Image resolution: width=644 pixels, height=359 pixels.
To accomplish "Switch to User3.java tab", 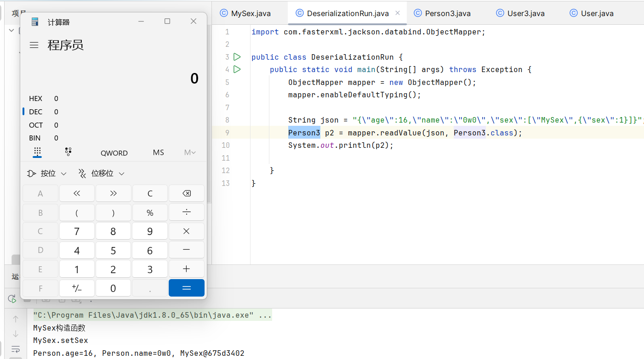I will click(x=521, y=13).
